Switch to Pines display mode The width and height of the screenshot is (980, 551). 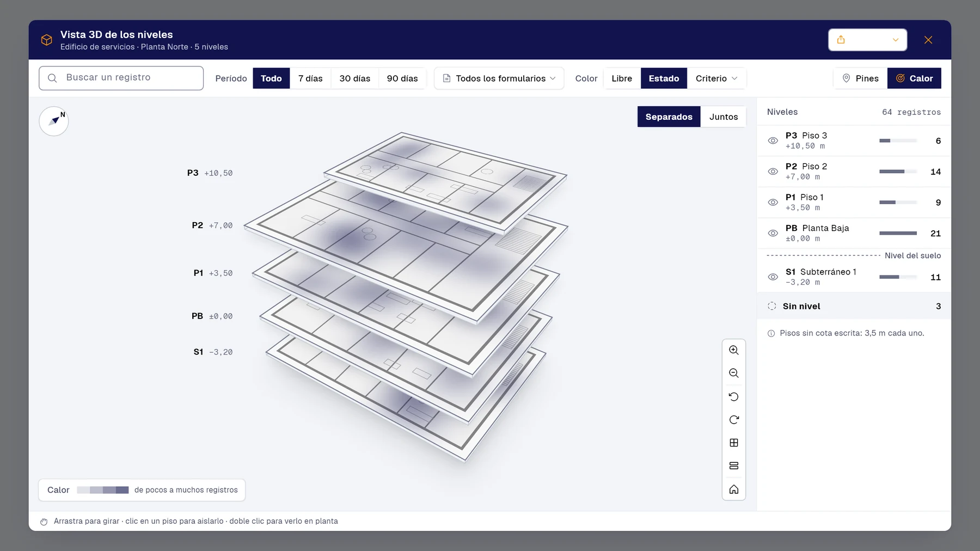[x=860, y=78]
